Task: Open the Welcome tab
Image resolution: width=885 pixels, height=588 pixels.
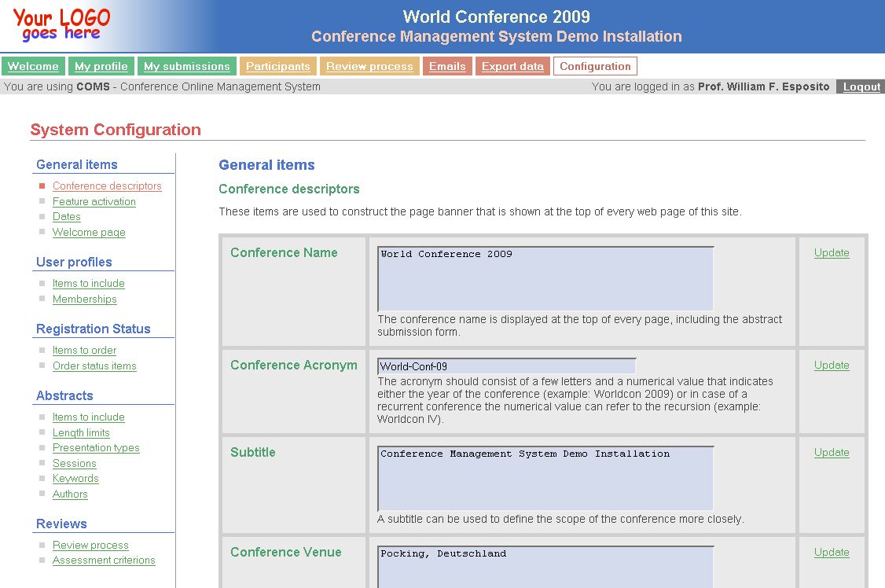Action: coord(33,66)
